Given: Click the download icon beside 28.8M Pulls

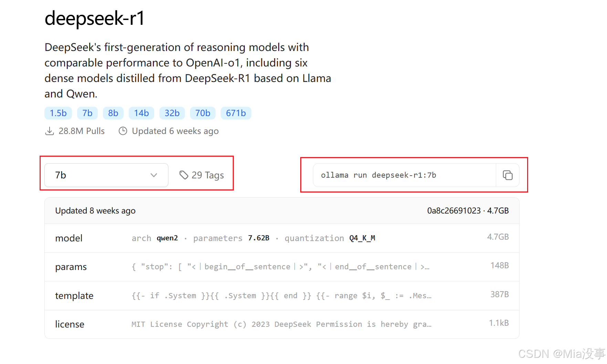Looking at the screenshot, I should (50, 131).
